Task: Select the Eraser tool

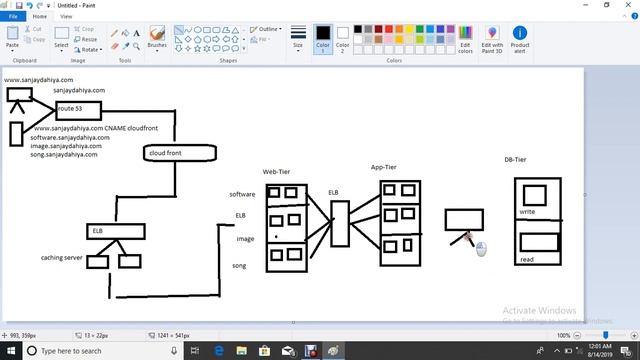Action: [x=115, y=47]
